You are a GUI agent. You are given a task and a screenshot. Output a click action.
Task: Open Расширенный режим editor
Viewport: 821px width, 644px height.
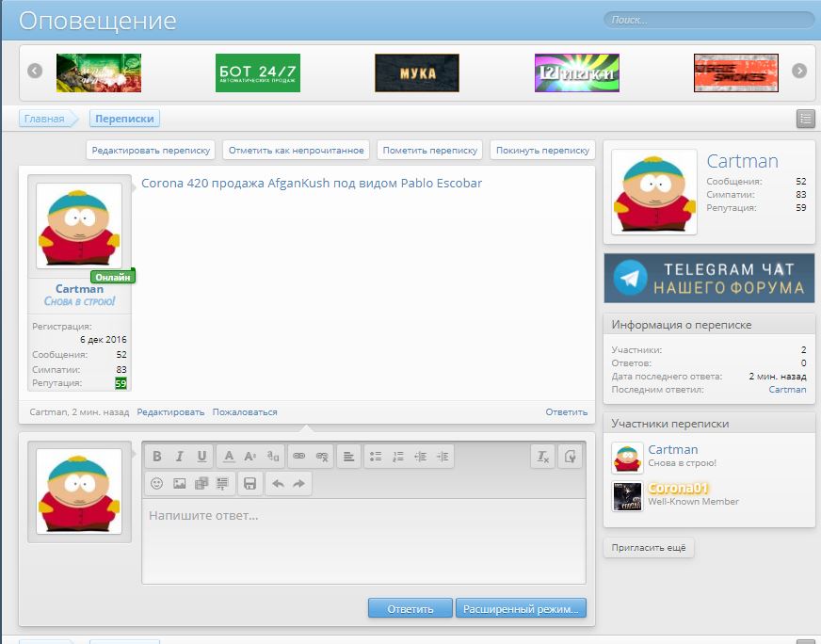coord(521,608)
